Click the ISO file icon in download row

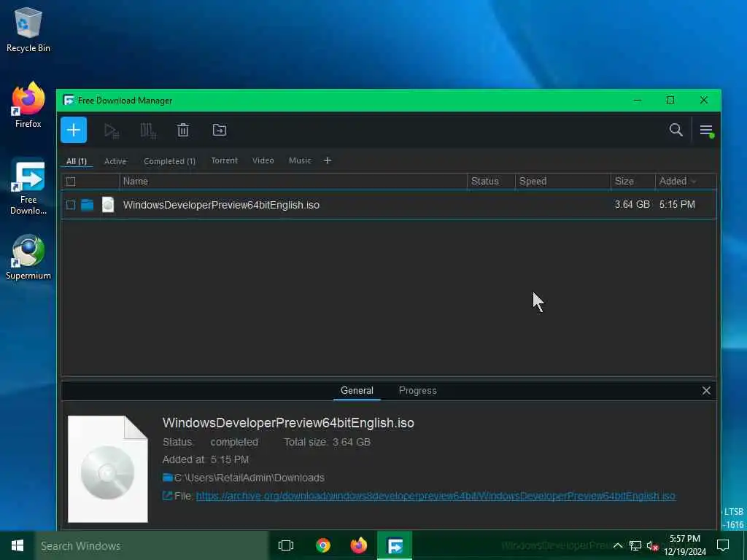pos(108,205)
